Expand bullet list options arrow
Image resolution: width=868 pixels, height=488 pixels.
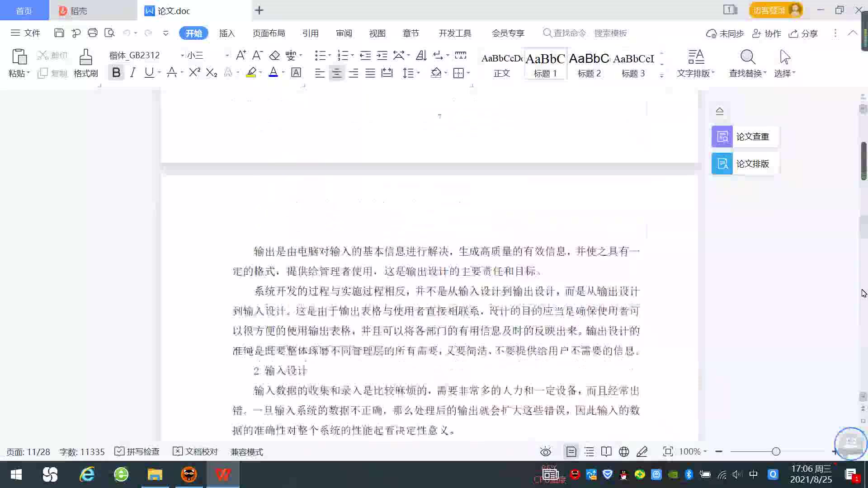point(330,55)
